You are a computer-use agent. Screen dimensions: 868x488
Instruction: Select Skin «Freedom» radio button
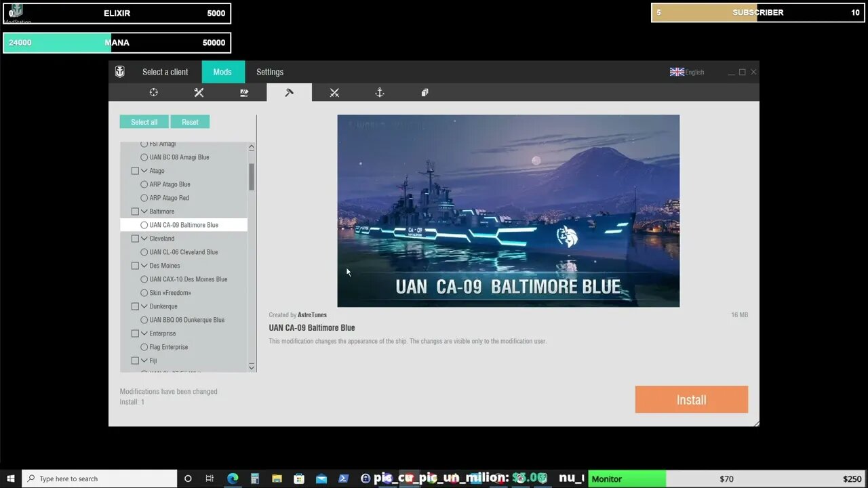coord(144,293)
